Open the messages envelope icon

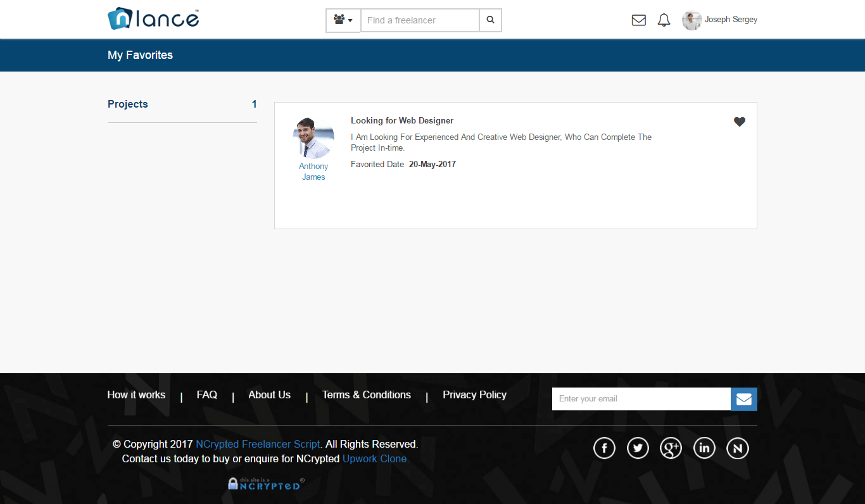(x=639, y=20)
